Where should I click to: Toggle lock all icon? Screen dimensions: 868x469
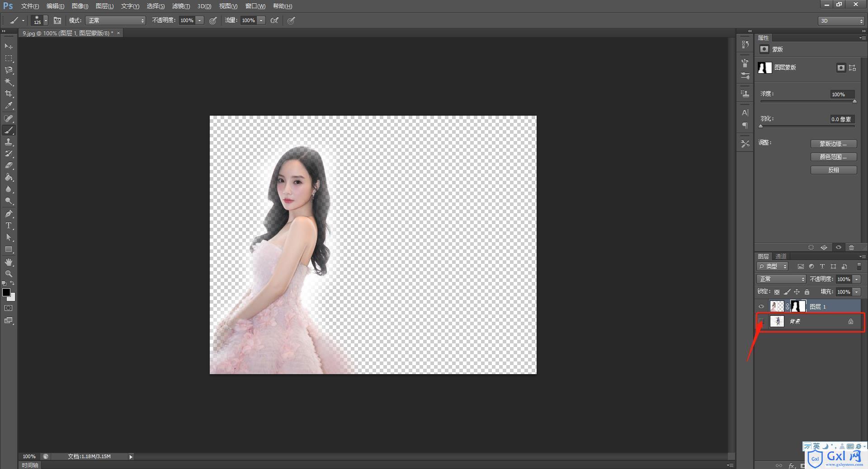pyautogui.click(x=807, y=292)
